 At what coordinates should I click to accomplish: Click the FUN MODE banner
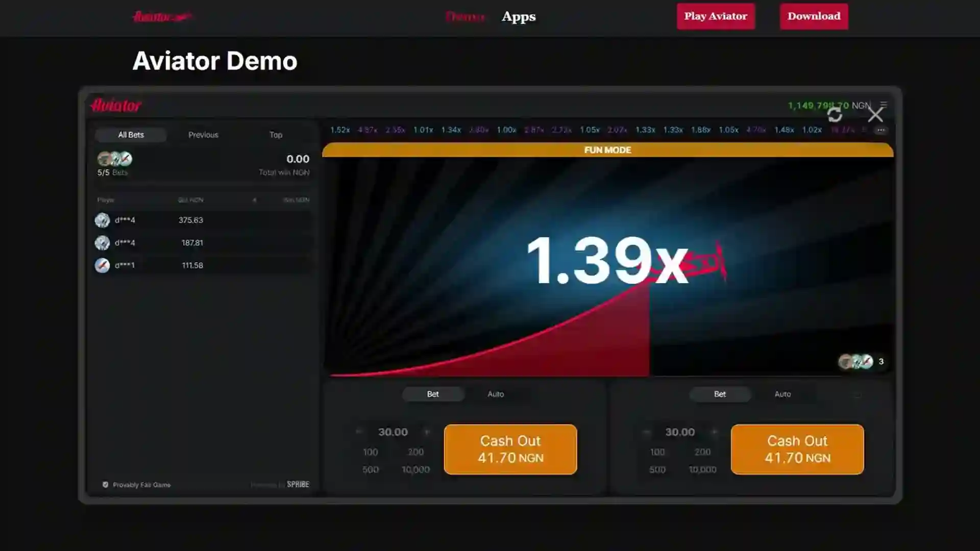[x=607, y=150]
